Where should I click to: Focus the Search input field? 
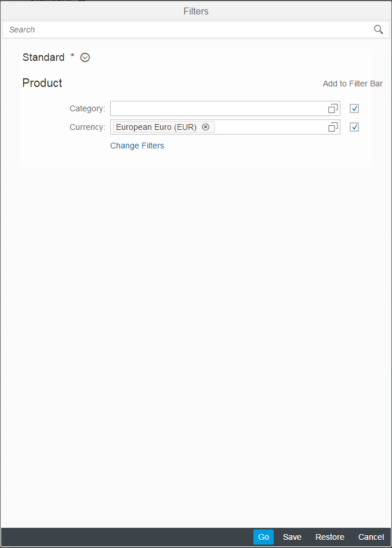click(186, 30)
